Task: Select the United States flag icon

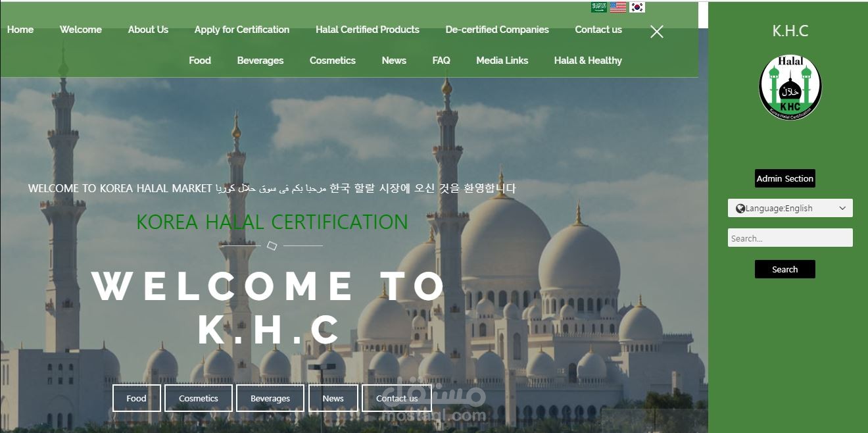Action: (x=618, y=7)
